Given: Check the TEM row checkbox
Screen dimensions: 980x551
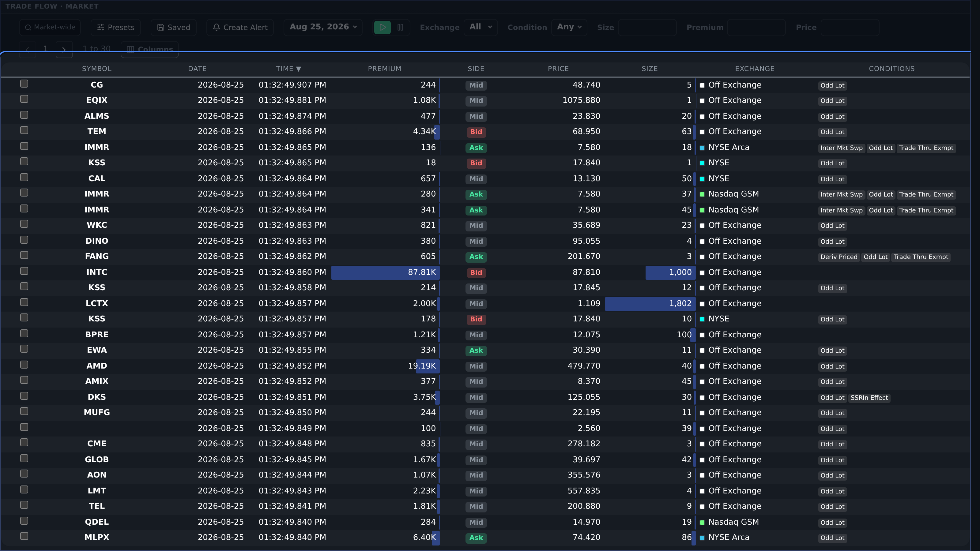Looking at the screenshot, I should (24, 130).
